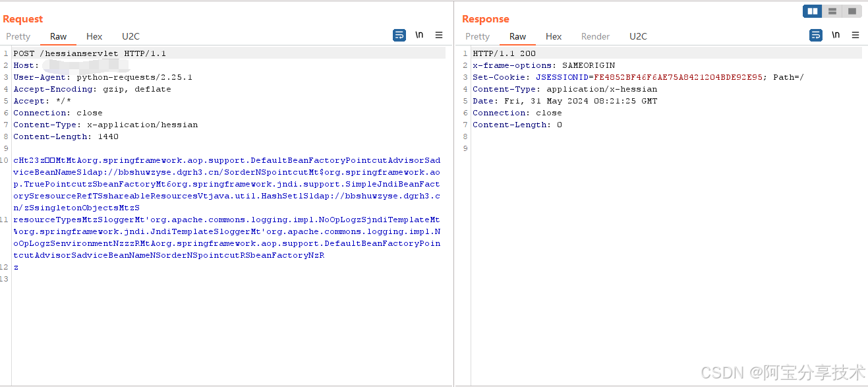
Task: Click the Response panel title
Action: tap(486, 19)
